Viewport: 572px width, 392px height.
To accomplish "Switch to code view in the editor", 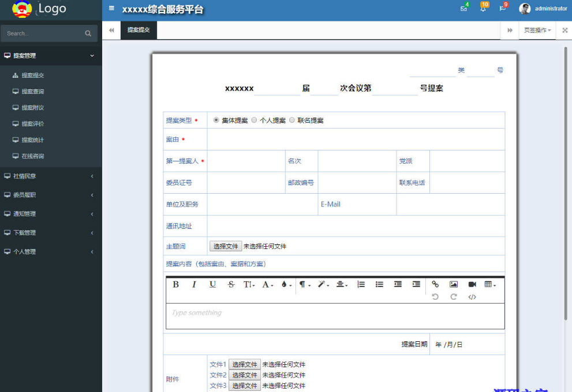I will point(472,297).
